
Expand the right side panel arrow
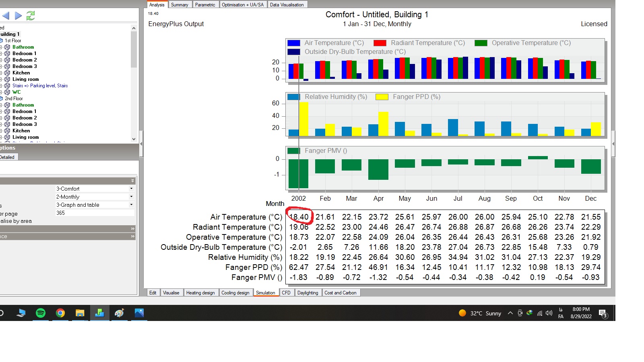pyautogui.click(x=613, y=144)
